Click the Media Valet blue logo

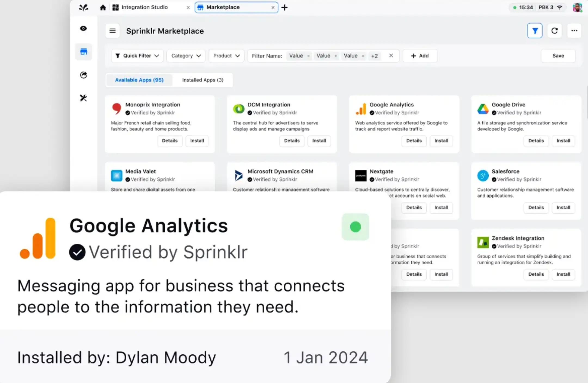(117, 176)
